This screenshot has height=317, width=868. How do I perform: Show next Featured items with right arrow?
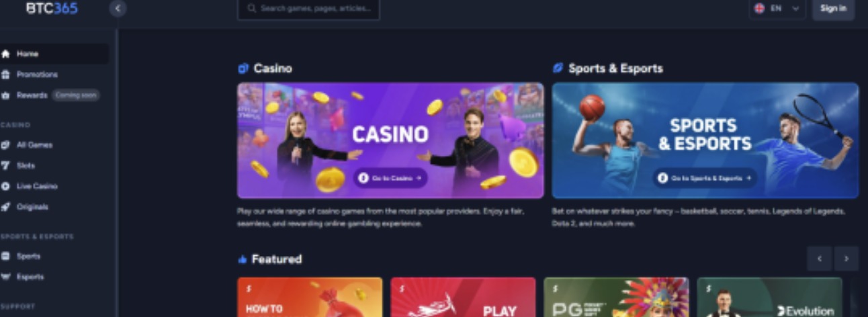tap(847, 259)
